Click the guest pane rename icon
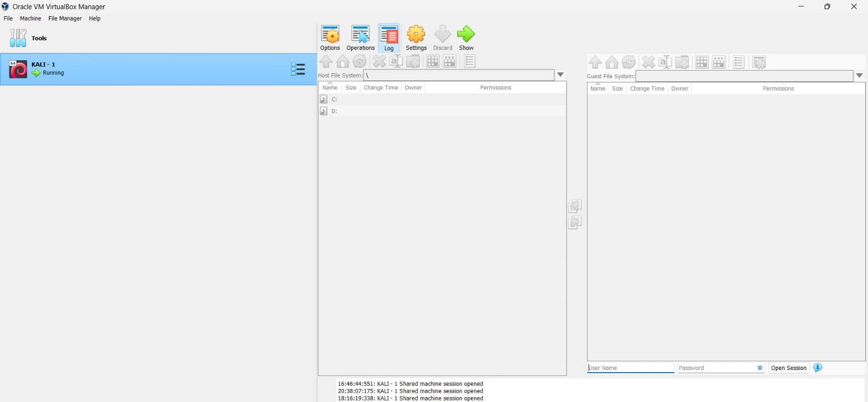Viewport: 868px width, 402px height. click(665, 62)
